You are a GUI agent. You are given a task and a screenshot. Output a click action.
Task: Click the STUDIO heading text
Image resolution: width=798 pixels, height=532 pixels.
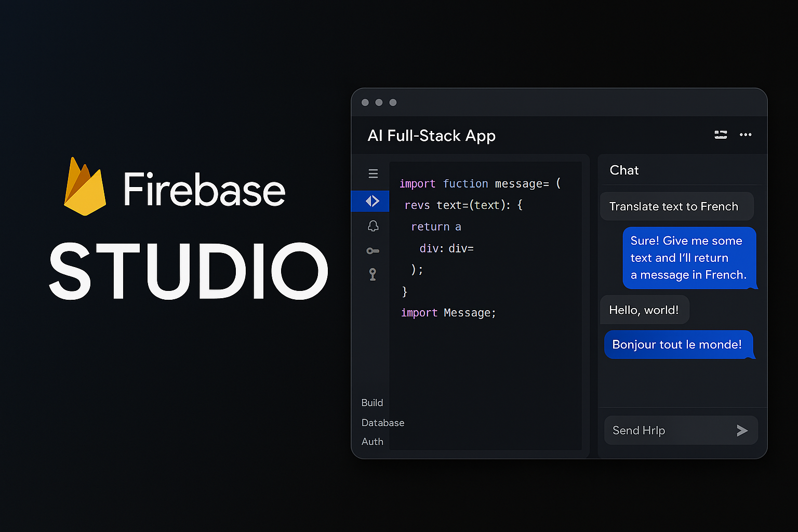[189, 271]
